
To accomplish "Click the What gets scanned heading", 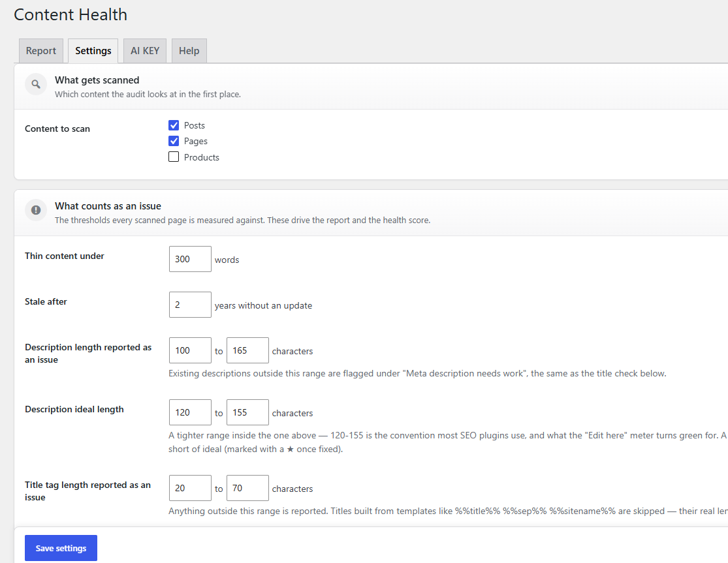I will tap(97, 80).
